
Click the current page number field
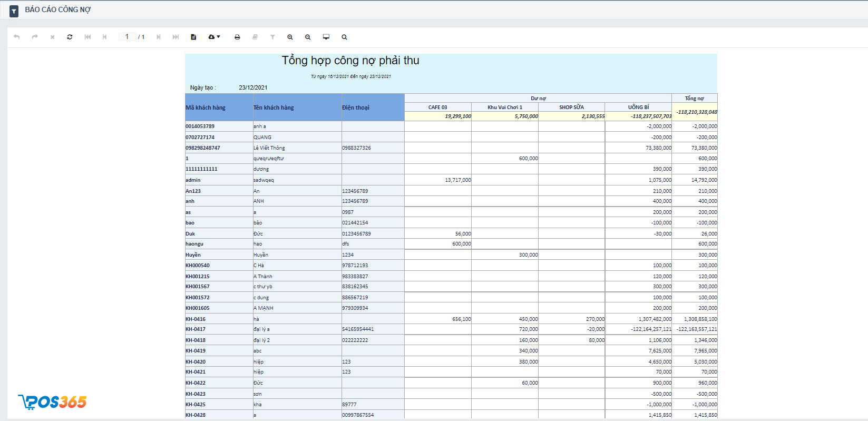(x=127, y=36)
